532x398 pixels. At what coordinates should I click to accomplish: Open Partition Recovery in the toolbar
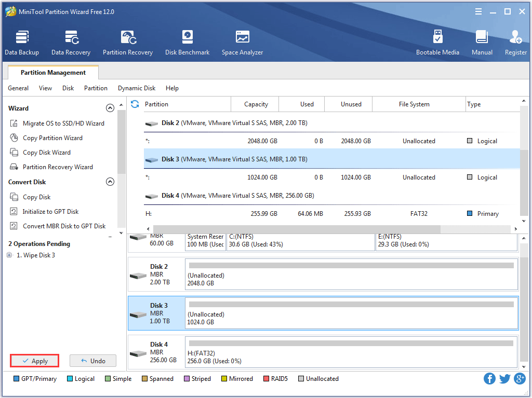(128, 43)
